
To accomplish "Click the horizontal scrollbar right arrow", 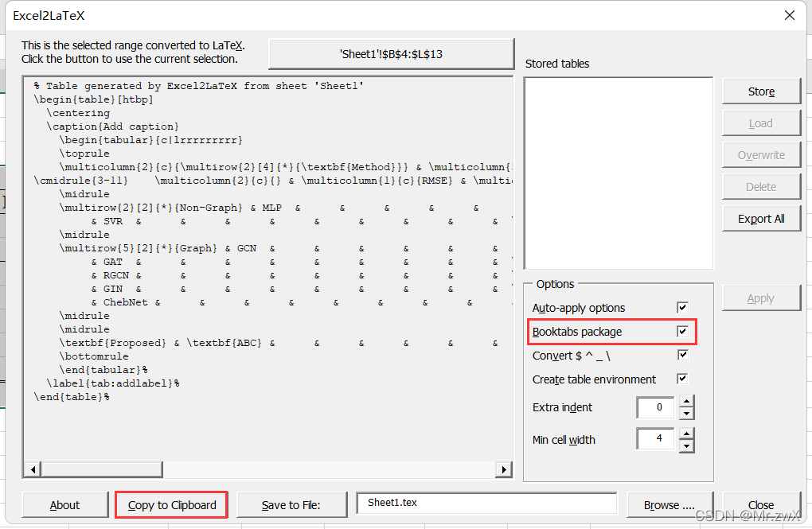I will pos(503,469).
